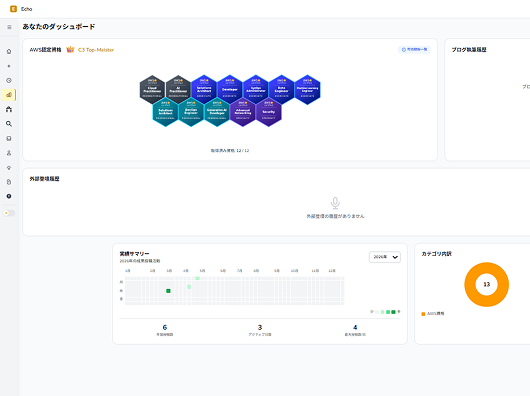
Task: Open the 2026年 year dropdown
Action: point(385,257)
